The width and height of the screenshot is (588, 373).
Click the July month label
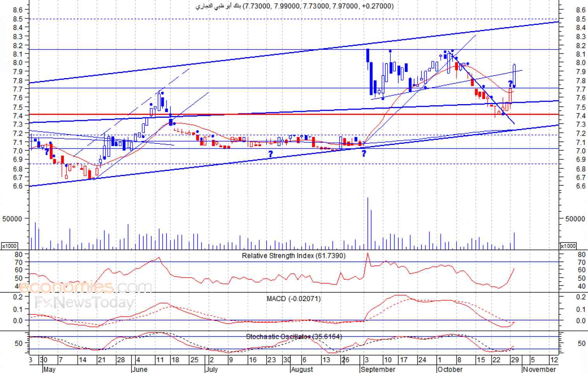pyautogui.click(x=212, y=369)
